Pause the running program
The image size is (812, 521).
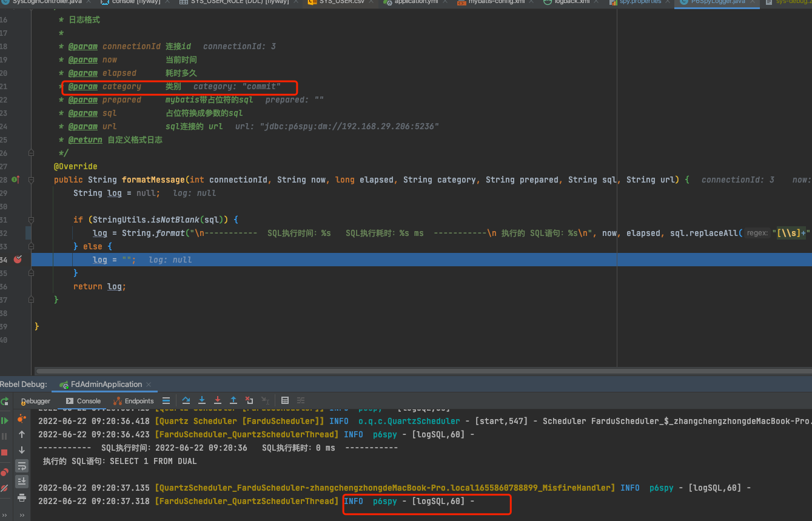tap(5, 436)
